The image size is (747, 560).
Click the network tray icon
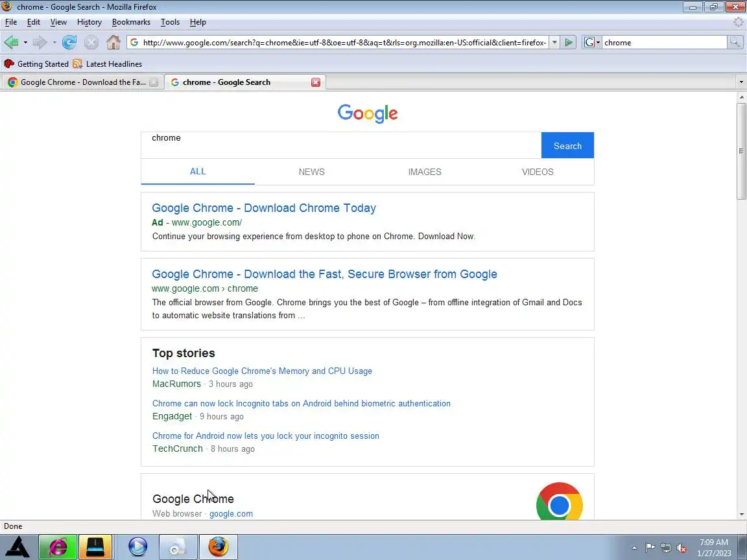tap(665, 548)
